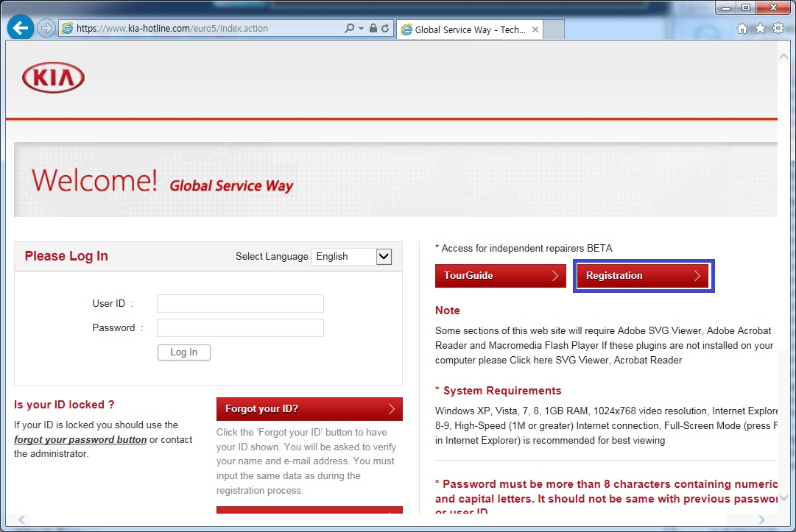796x532 pixels.
Task: Open the Favorites star icon
Action: point(759,28)
